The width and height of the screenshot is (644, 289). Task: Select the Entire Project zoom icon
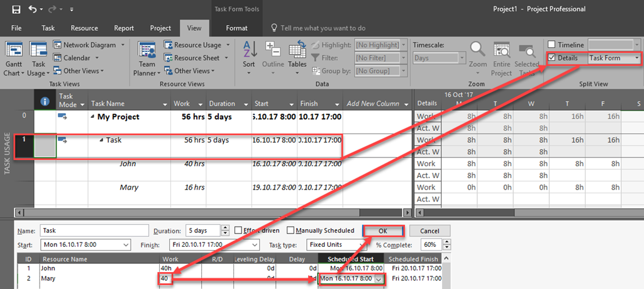click(x=501, y=52)
